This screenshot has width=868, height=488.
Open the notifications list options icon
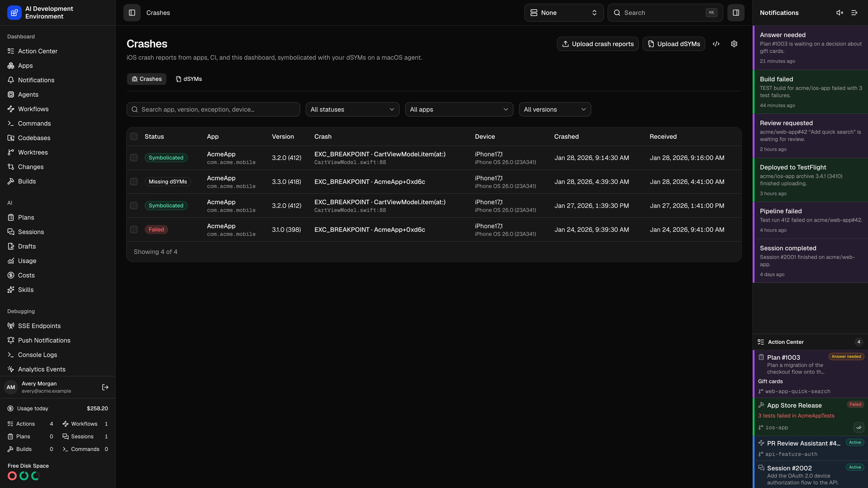point(854,13)
